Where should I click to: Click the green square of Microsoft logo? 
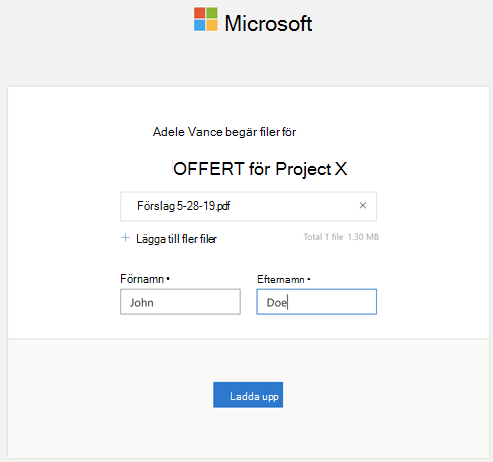tap(212, 13)
